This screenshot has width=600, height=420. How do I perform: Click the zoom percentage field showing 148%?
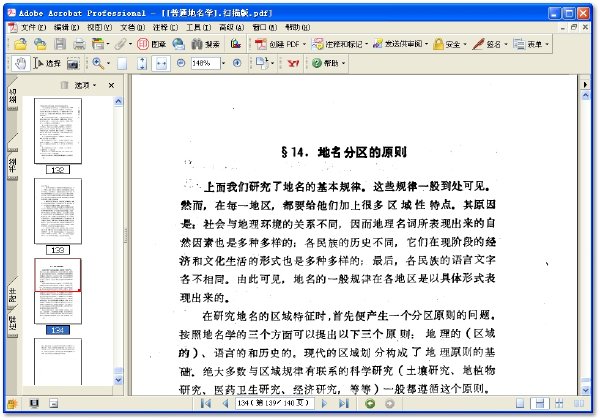tap(205, 63)
